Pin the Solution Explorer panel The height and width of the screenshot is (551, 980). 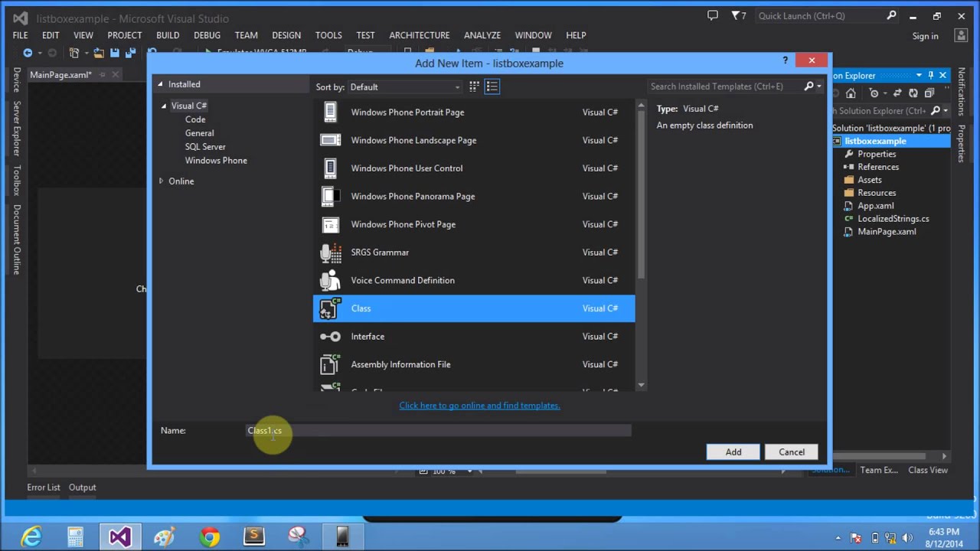coord(931,75)
